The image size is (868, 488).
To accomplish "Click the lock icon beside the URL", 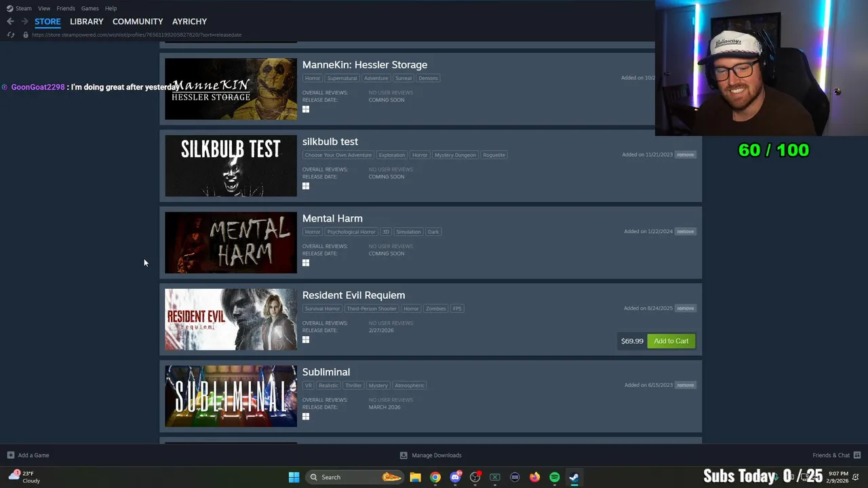I will tap(26, 35).
